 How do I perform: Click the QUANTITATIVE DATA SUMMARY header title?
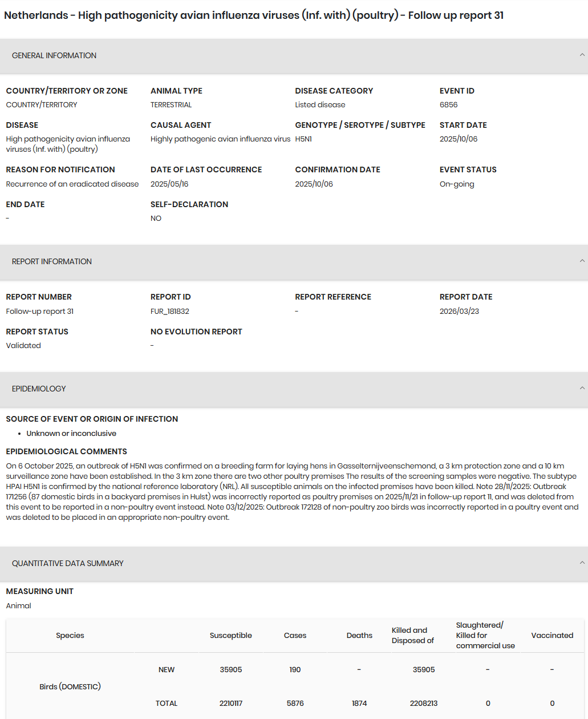click(x=68, y=563)
